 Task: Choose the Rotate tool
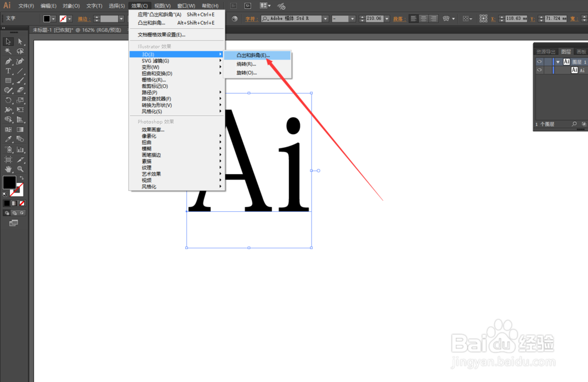(x=8, y=100)
